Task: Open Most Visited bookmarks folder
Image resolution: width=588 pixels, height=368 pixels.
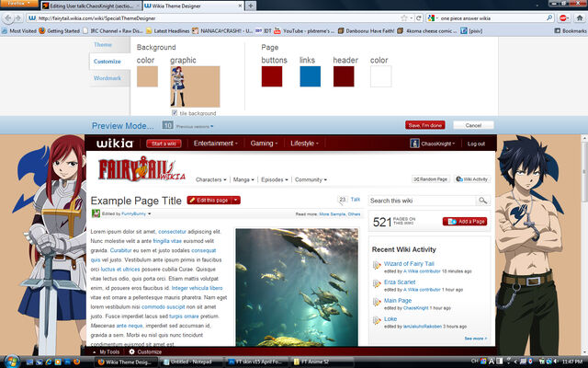Action: pyautogui.click(x=19, y=30)
